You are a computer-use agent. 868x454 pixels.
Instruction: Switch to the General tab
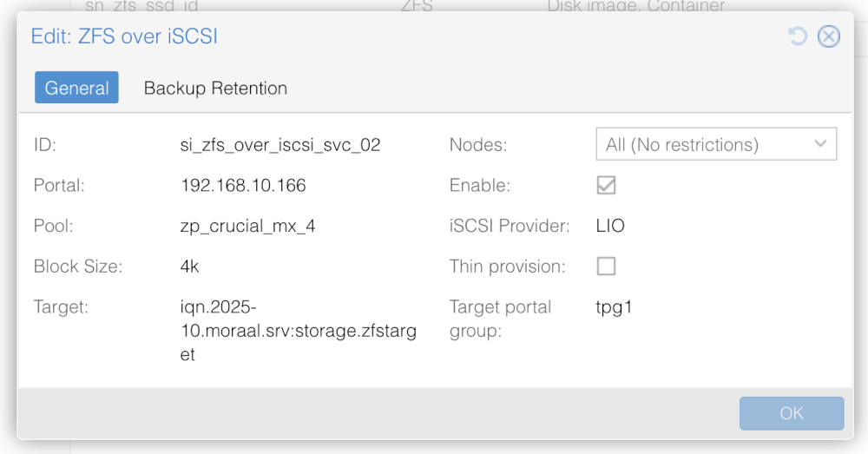pos(76,88)
